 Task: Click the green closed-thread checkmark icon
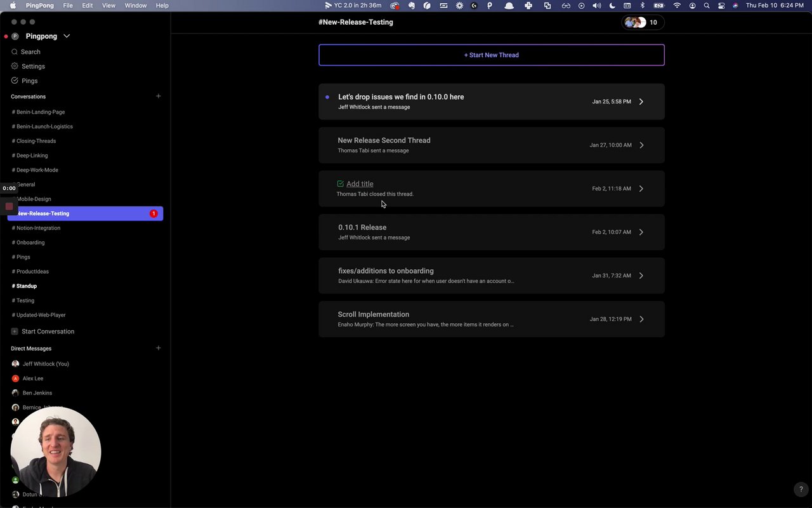click(341, 184)
